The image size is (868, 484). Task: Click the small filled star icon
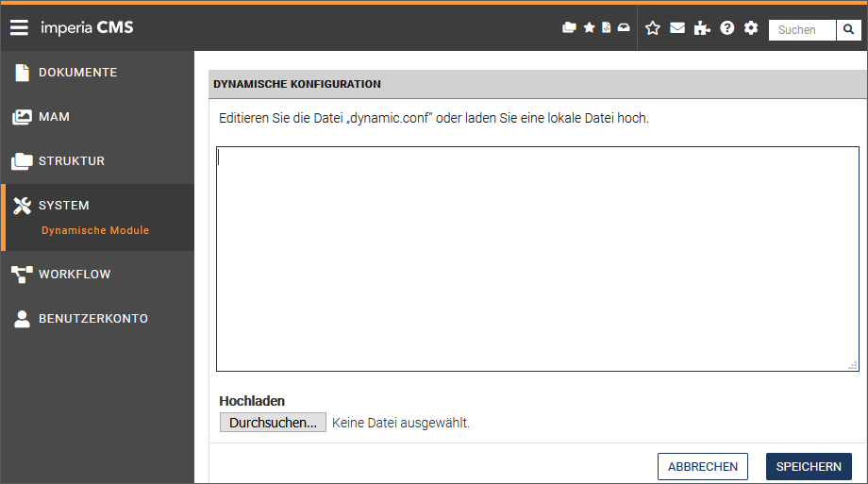589,27
